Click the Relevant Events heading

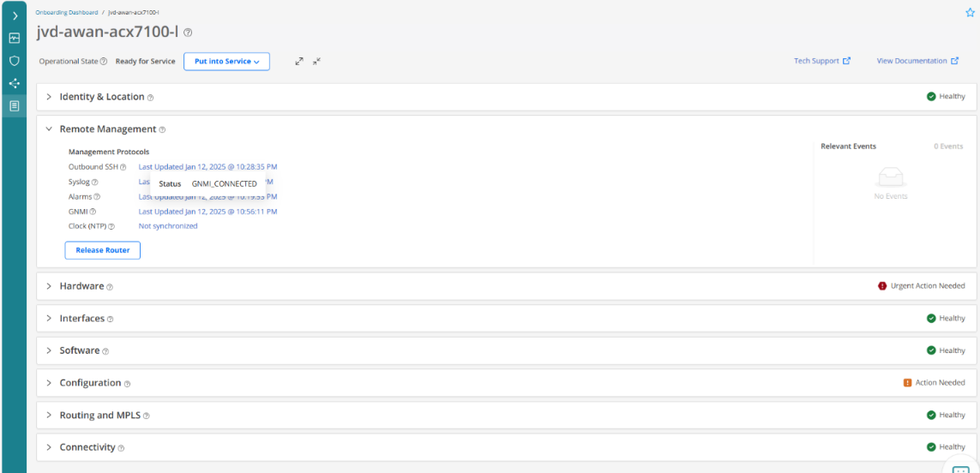pos(848,147)
